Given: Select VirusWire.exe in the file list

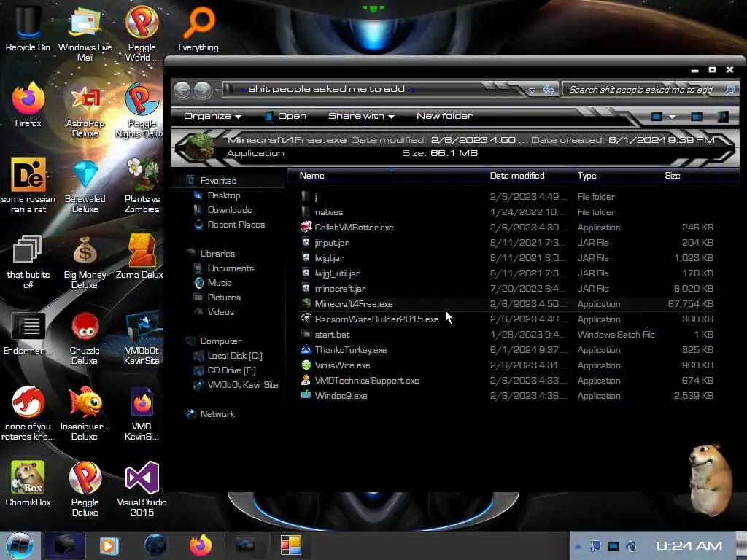Looking at the screenshot, I should point(506,365).
